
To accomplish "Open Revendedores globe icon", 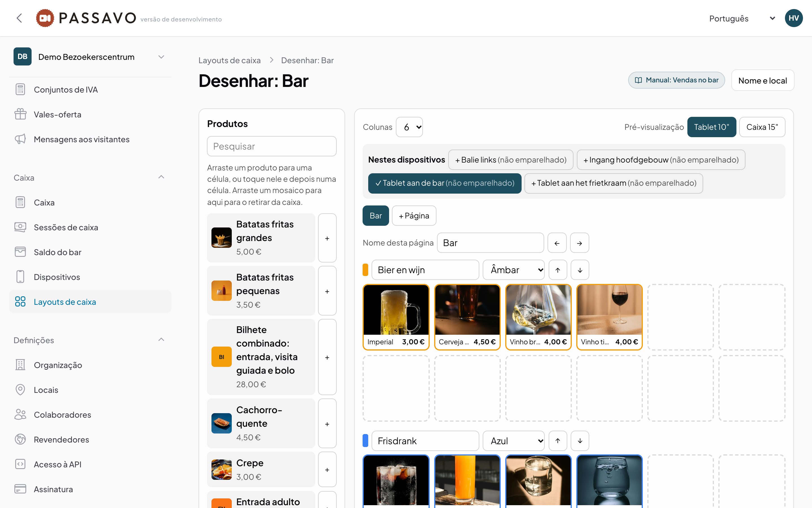I will point(20,439).
